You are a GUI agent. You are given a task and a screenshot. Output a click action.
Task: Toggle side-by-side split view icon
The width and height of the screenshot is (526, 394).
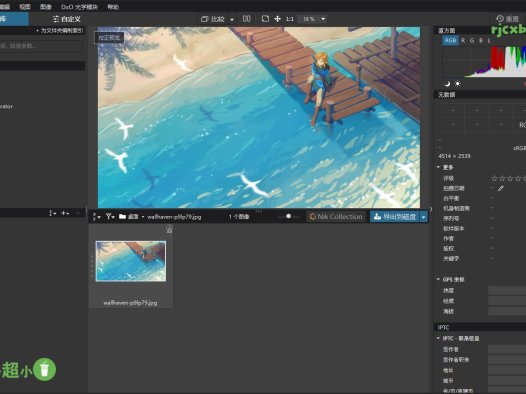tap(247, 19)
